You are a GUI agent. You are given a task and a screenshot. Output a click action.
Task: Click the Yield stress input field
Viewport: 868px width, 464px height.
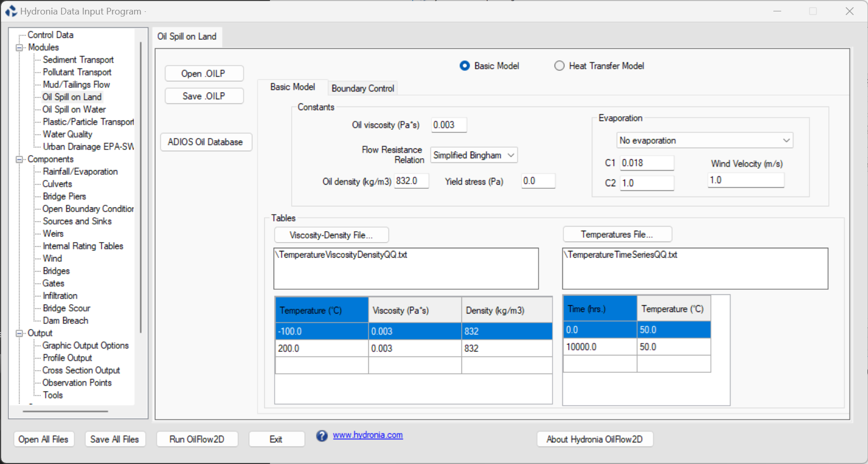click(x=538, y=181)
